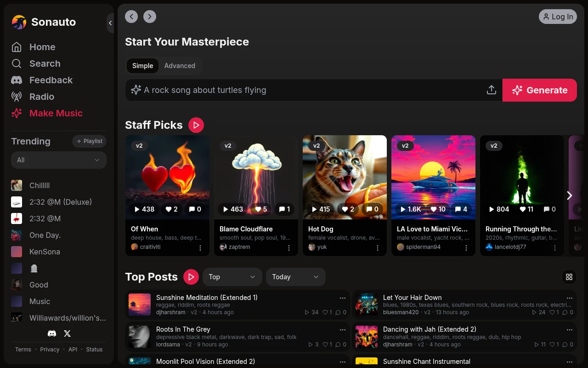Expand the 'Top' sort dropdown
Image resolution: width=588 pixels, height=368 pixels.
tap(232, 277)
